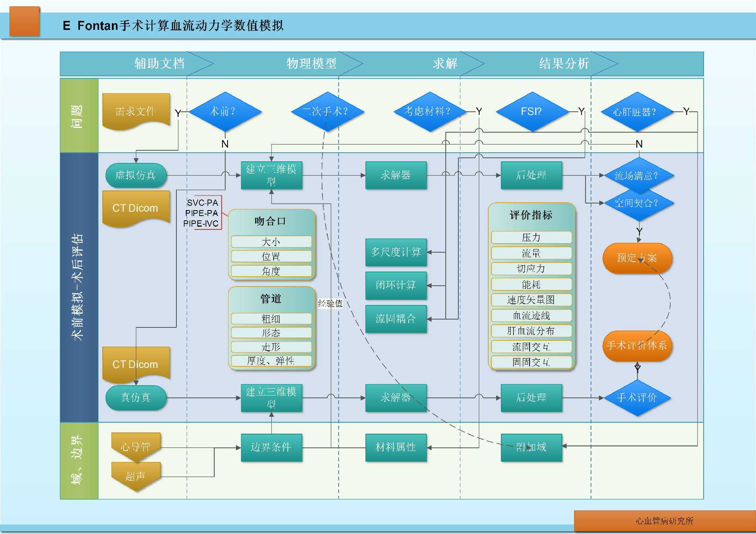The image size is (756, 534).
Task: Click the 边界条件 process box
Action: (271, 447)
